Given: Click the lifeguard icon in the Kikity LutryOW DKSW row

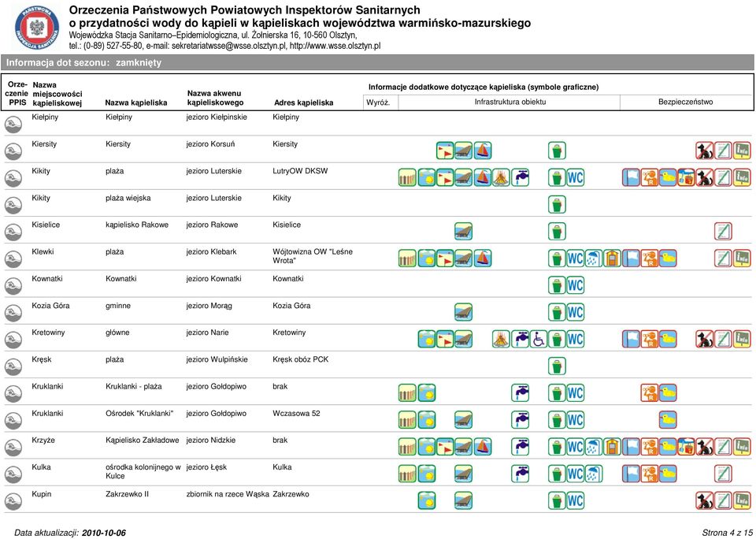Looking at the screenshot, I should [650, 177].
